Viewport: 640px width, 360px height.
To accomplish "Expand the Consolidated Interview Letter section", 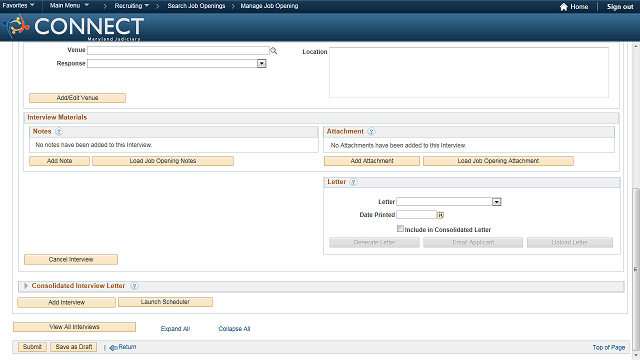I will (x=26, y=286).
